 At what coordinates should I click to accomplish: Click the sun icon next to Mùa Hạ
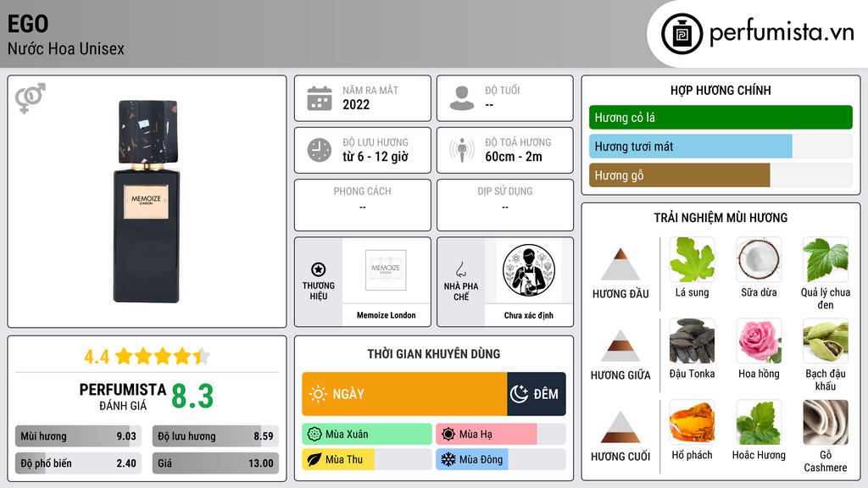click(x=448, y=435)
